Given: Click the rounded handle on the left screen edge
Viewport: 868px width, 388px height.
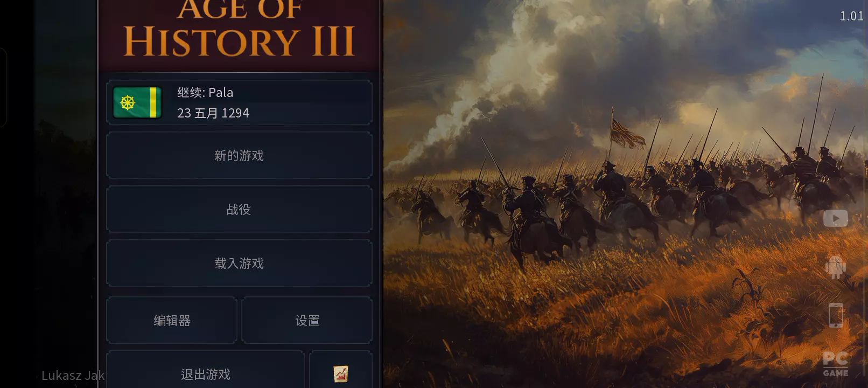Looking at the screenshot, I should [x=3, y=87].
